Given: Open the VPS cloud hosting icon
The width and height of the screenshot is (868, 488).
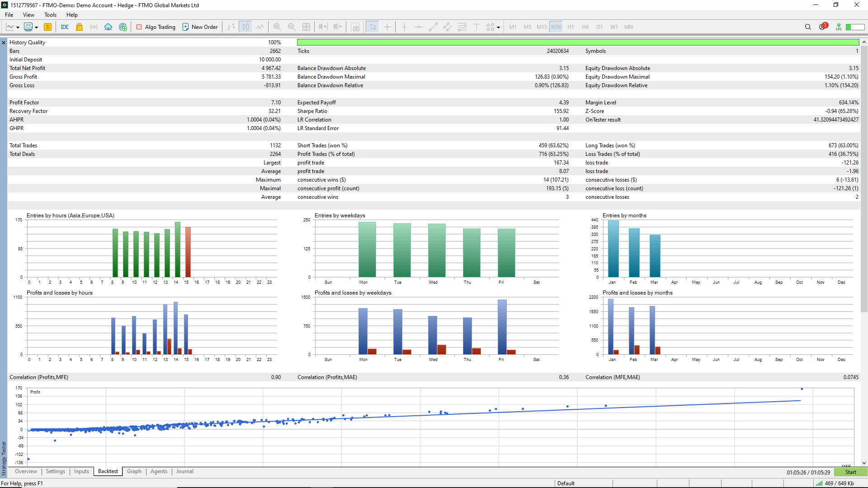Looking at the screenshot, I should (108, 27).
